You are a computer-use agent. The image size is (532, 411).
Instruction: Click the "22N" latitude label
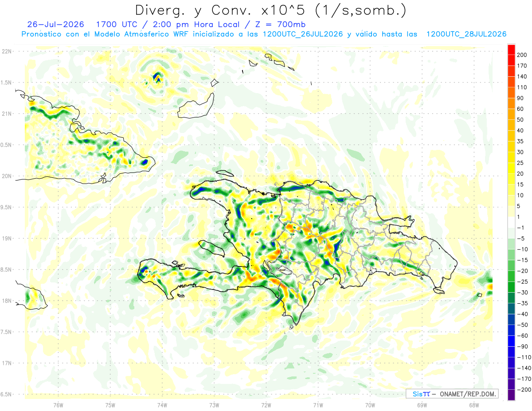click(7, 51)
